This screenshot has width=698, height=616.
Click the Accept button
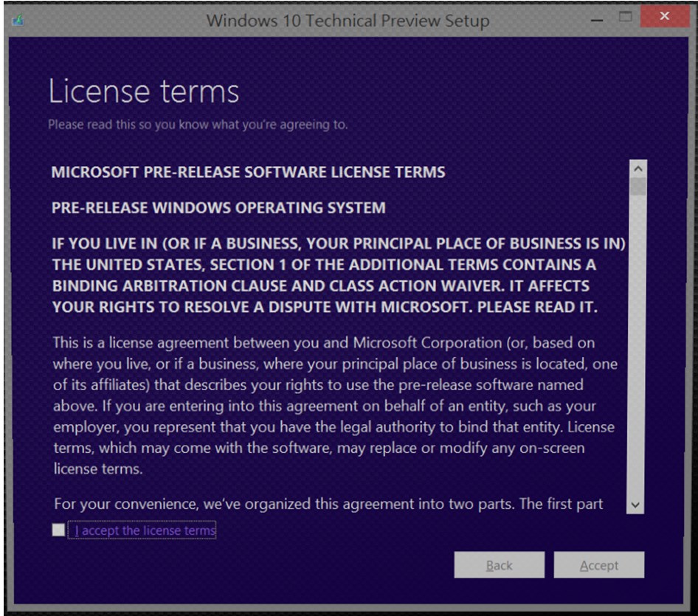598,565
